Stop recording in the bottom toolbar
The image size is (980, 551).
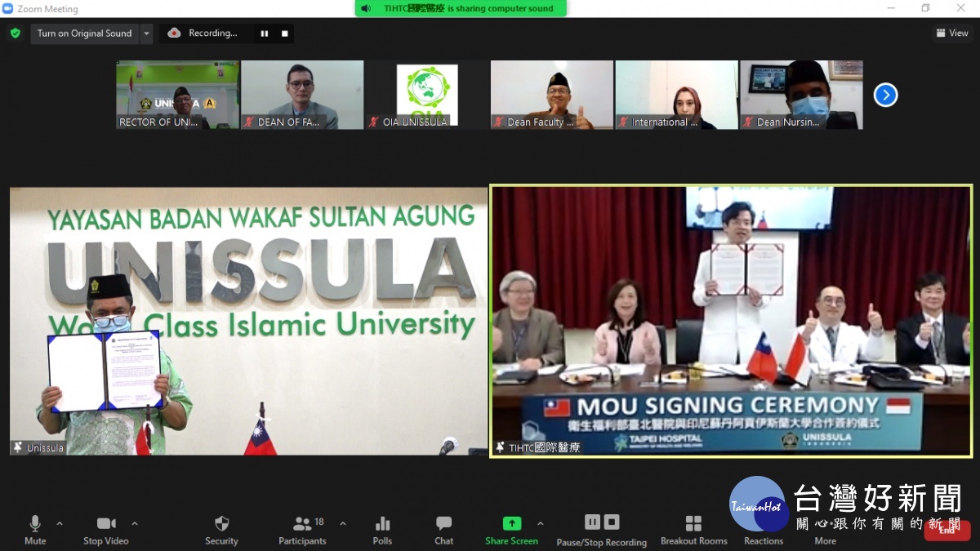pyautogui.click(x=612, y=522)
